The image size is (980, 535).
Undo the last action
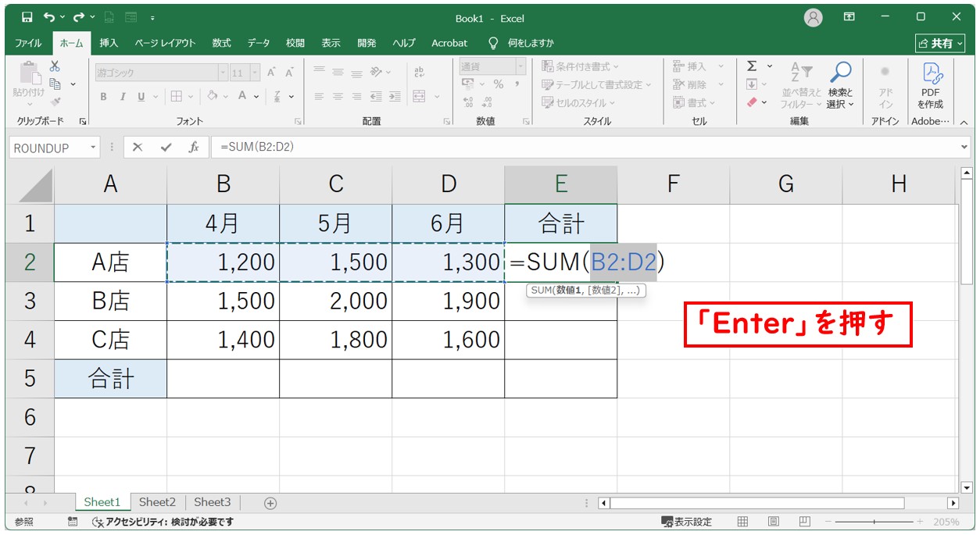(x=50, y=17)
